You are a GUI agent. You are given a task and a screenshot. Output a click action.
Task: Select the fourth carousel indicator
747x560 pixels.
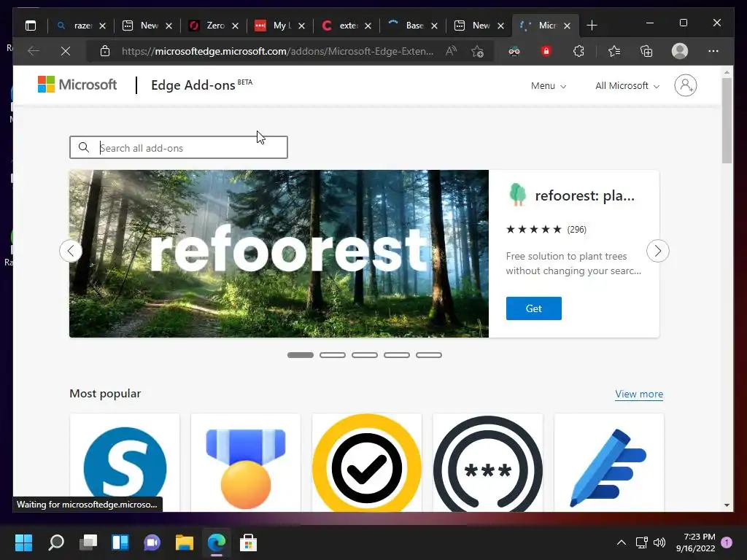(x=397, y=355)
